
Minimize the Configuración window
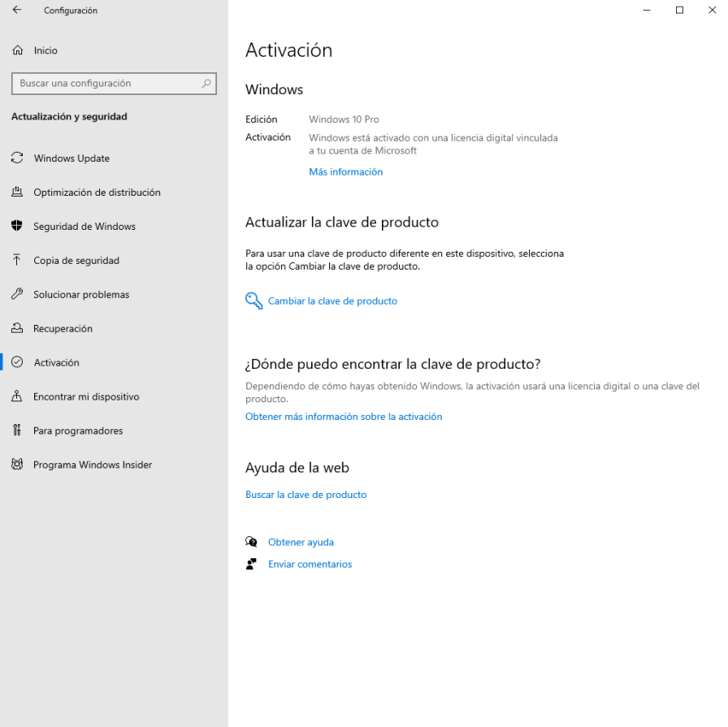647,10
